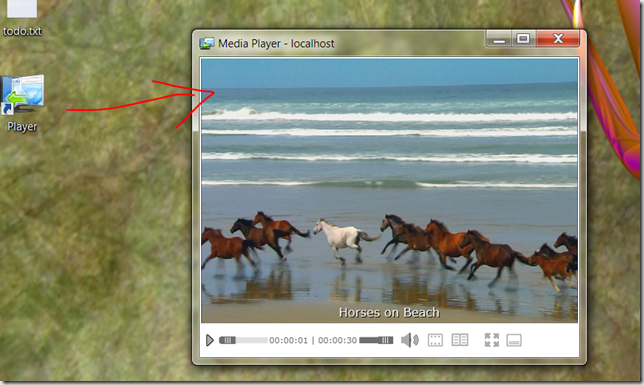This screenshot has height=385, width=644.
Task: Toggle fullscreen with the four-arrows icon
Action: (492, 340)
